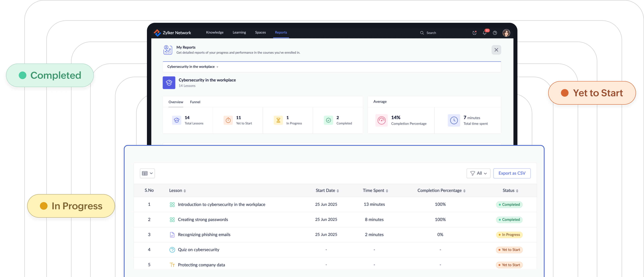Open the Cybersecurity in the workplace course selector
This screenshot has width=644, height=277.
click(192, 67)
